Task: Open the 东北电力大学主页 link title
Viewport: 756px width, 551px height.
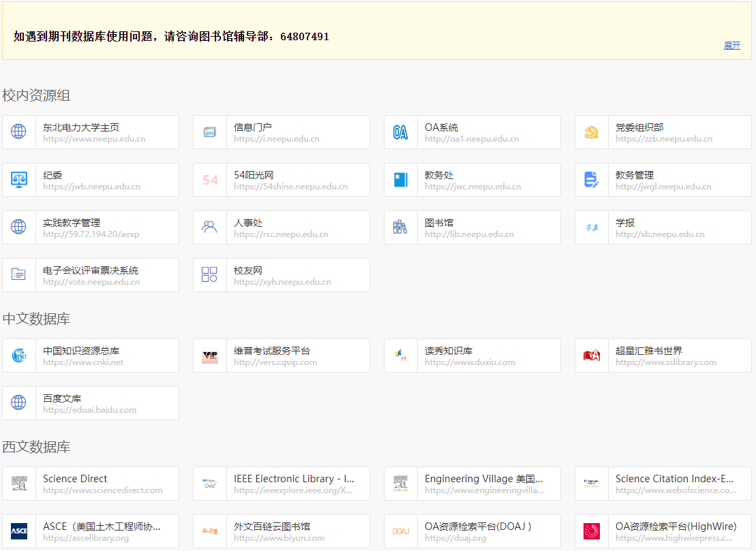Action: click(81, 127)
